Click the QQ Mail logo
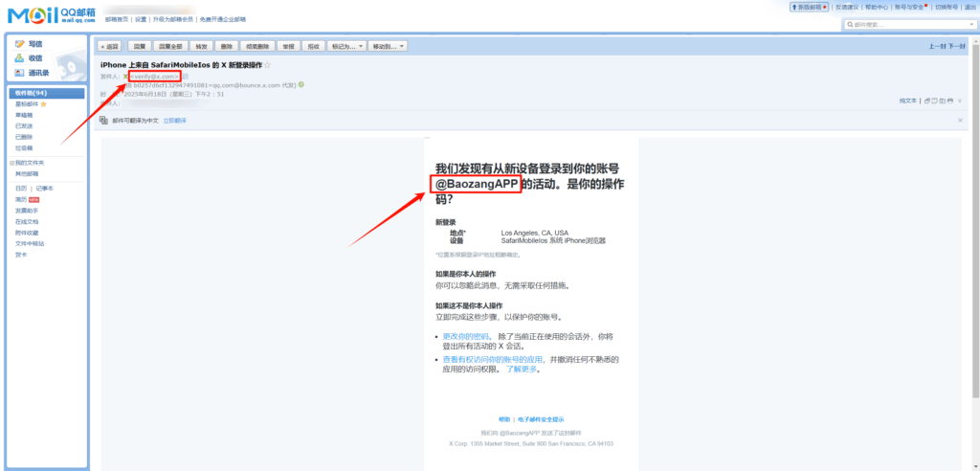Image resolution: width=980 pixels, height=471 pixels. pos(52,15)
